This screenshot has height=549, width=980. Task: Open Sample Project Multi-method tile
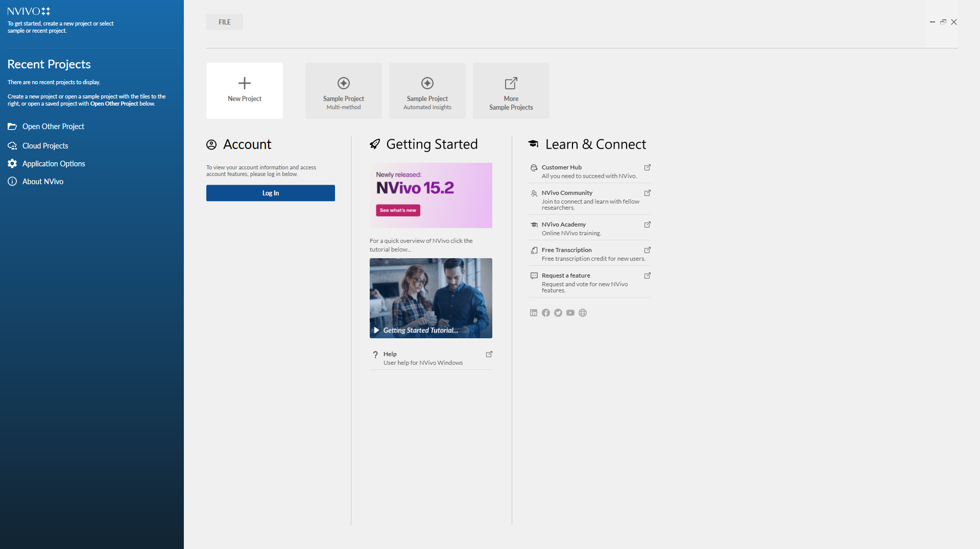click(x=344, y=91)
